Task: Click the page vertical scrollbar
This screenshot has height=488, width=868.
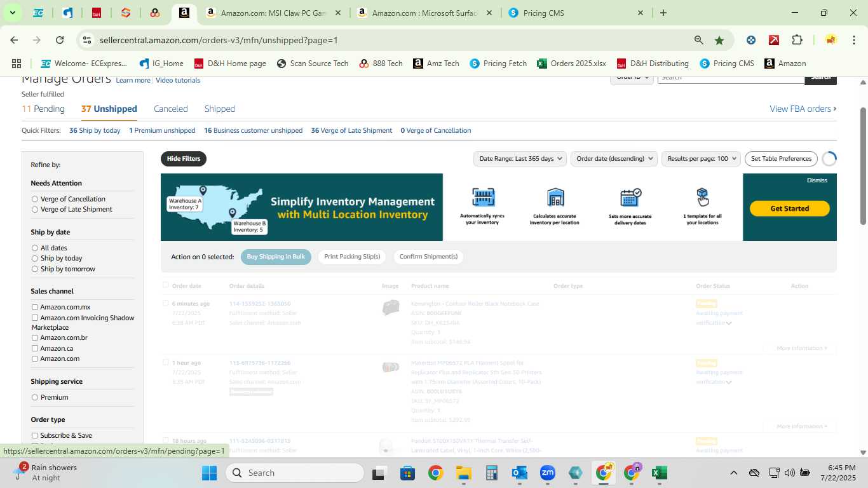Action: pos(863,165)
